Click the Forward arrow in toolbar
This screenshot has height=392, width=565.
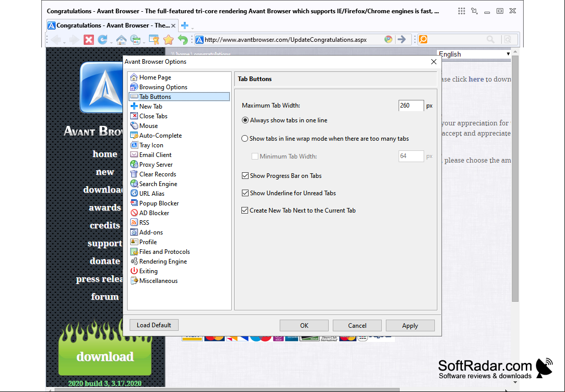74,40
